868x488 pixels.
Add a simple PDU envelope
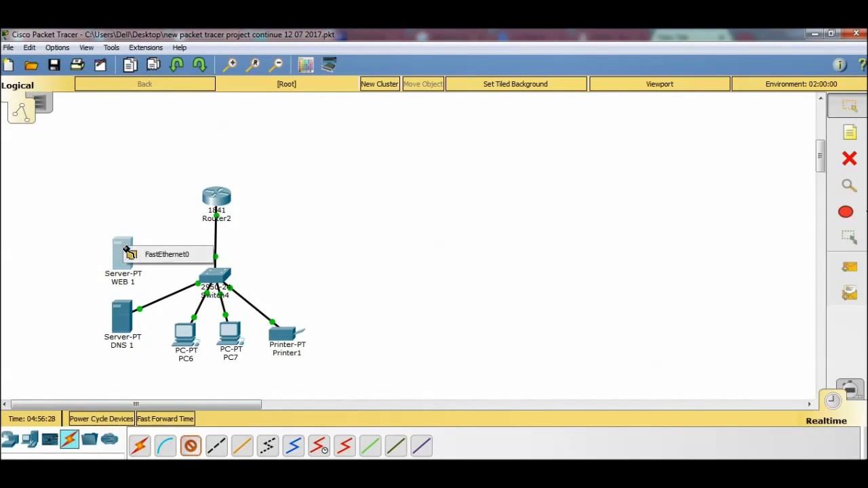[x=850, y=267]
